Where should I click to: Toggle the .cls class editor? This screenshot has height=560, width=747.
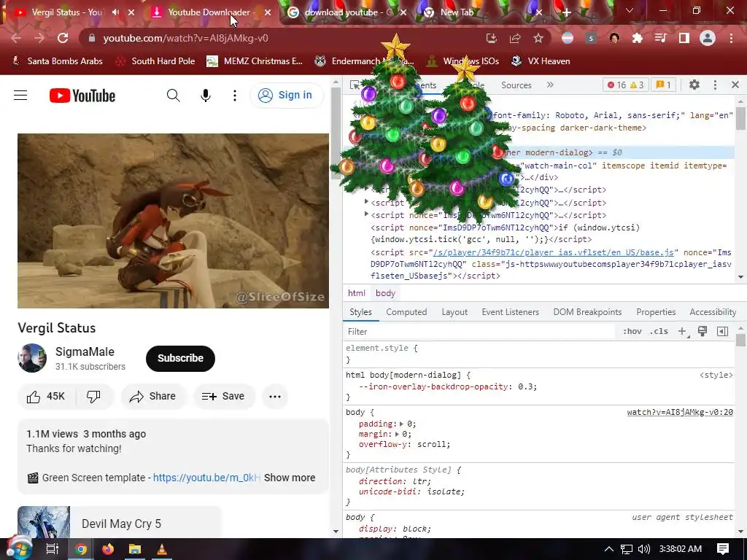click(659, 332)
